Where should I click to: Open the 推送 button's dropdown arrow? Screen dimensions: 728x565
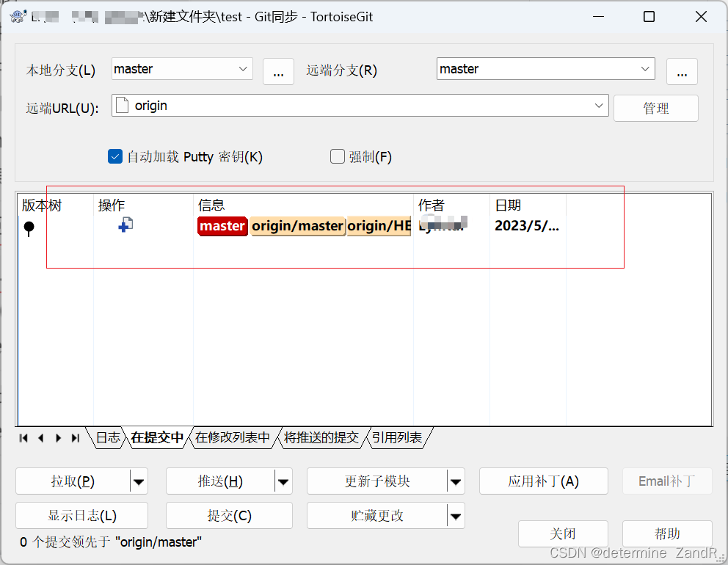click(283, 481)
